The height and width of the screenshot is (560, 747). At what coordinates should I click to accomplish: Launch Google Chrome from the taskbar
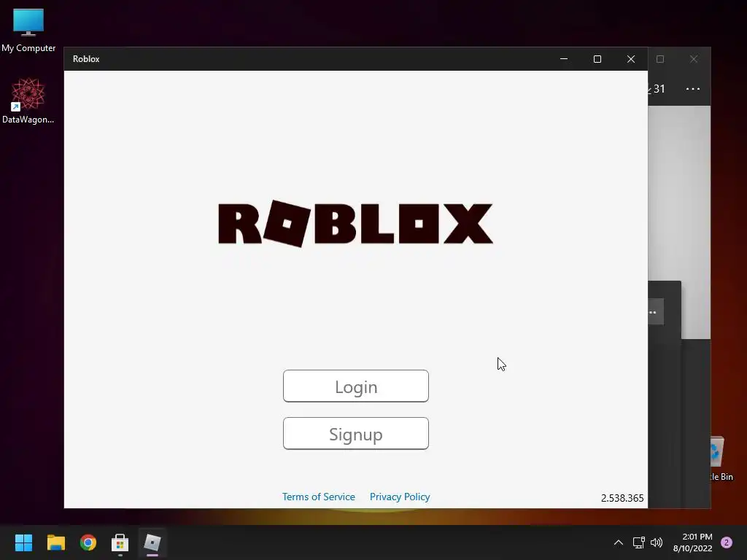(88, 542)
